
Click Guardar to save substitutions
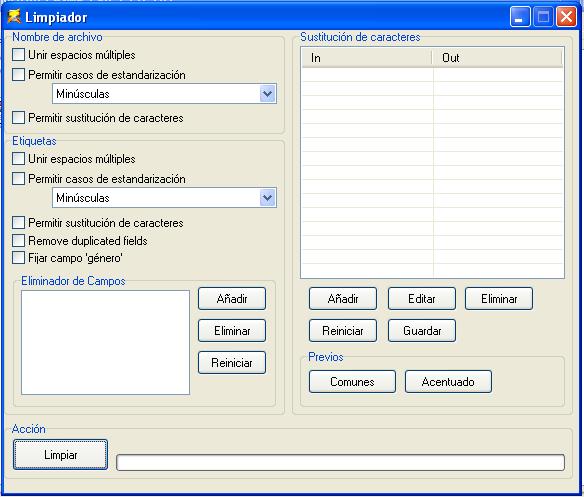click(x=422, y=330)
